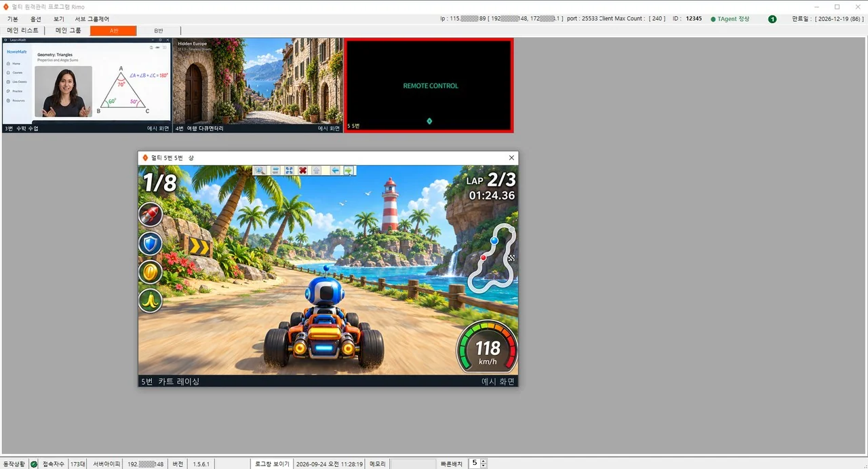Click the Client Max Count 240 text
868x469 pixels.
pos(633,19)
